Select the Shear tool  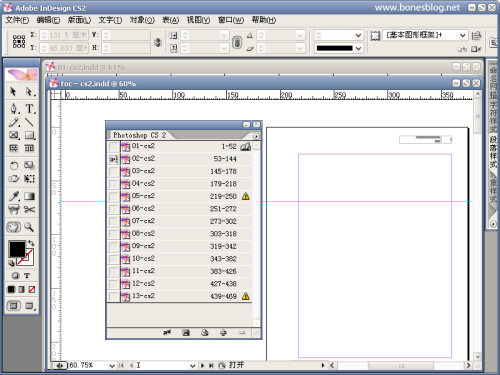click(13, 179)
